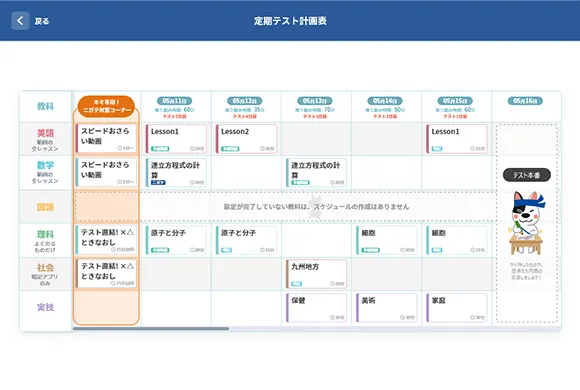Click the 国語 schedule-not-set message

[316, 207]
